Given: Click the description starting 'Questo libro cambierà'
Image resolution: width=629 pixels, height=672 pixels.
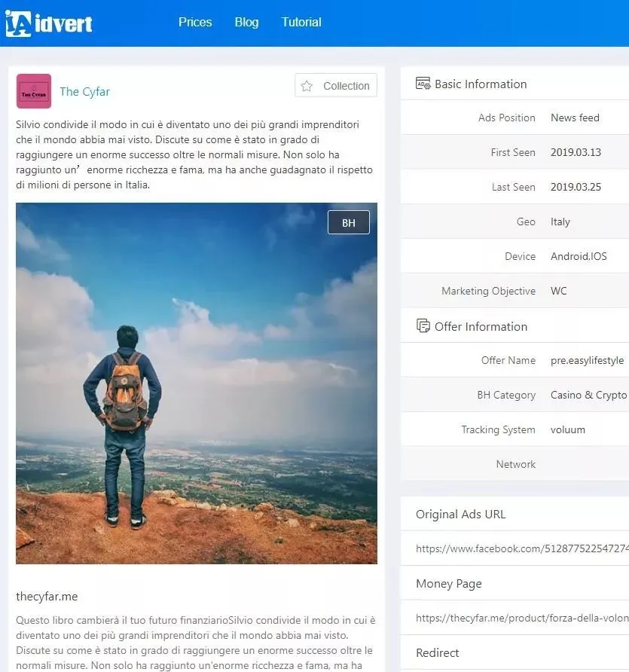Looking at the screenshot, I should [195, 643].
